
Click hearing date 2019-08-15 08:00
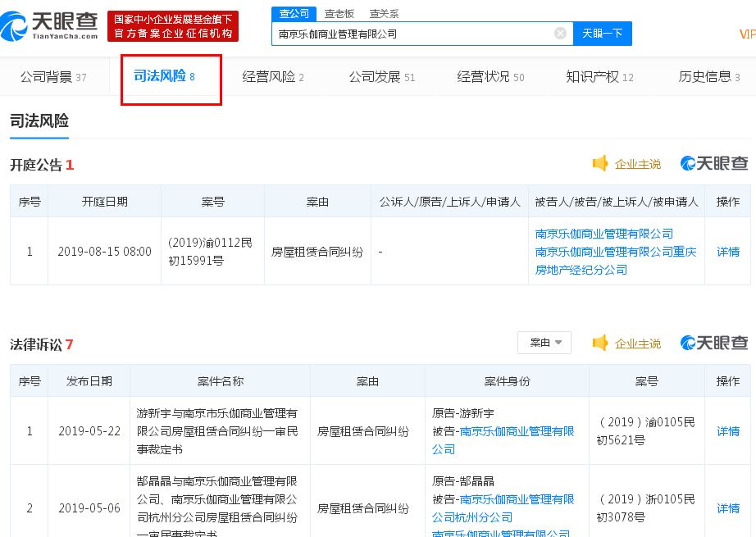click(x=105, y=252)
